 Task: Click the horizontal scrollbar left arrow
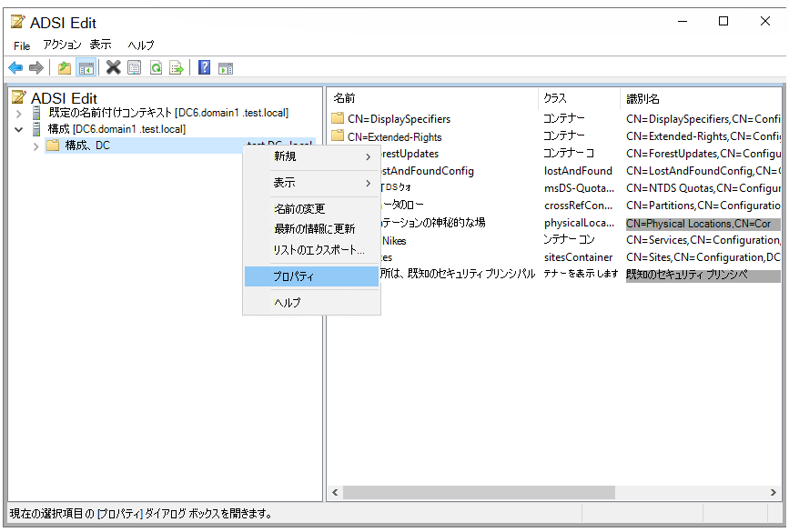[x=335, y=492]
